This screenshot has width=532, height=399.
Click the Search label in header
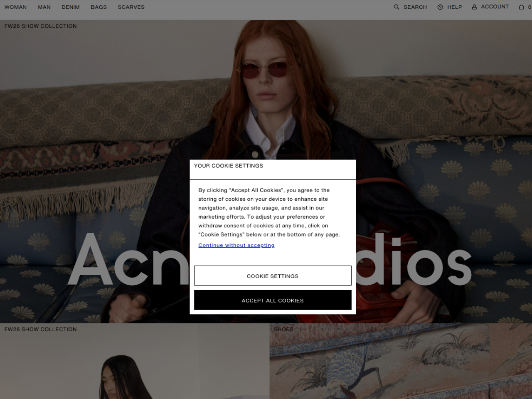coord(415,7)
